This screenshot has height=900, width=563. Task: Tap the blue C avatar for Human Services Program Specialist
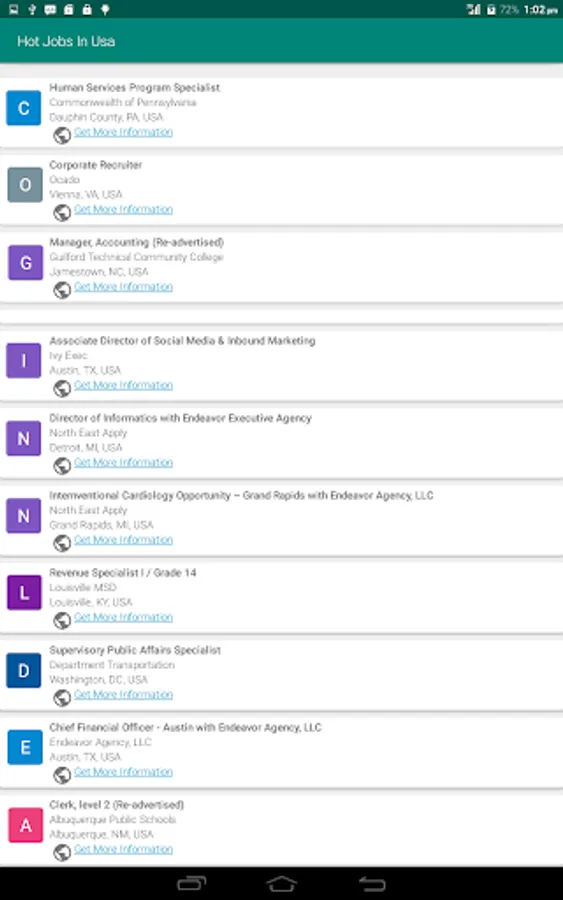24,108
